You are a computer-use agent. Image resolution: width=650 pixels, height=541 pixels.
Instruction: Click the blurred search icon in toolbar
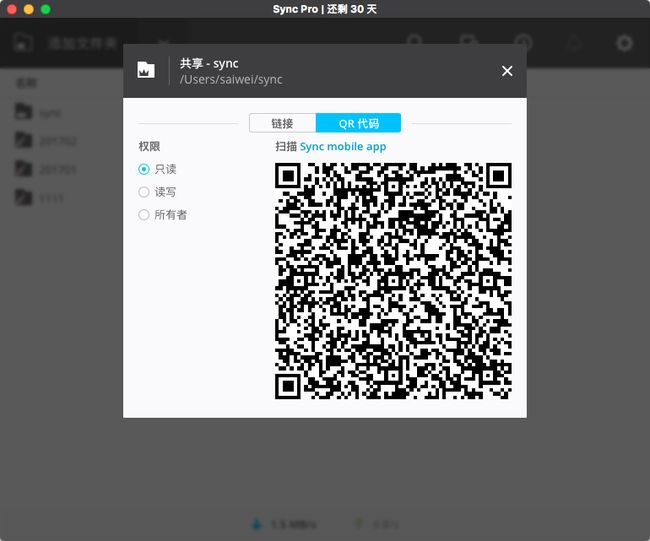coord(415,42)
